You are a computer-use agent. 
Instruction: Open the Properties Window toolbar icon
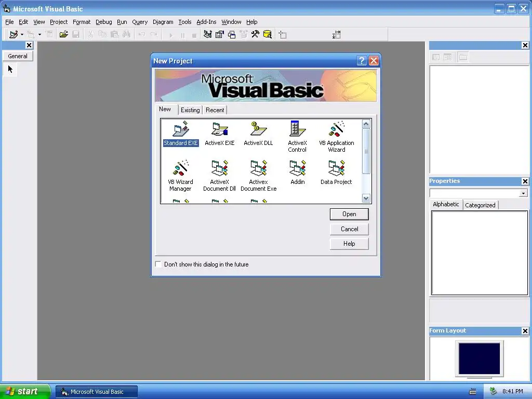coord(220,34)
